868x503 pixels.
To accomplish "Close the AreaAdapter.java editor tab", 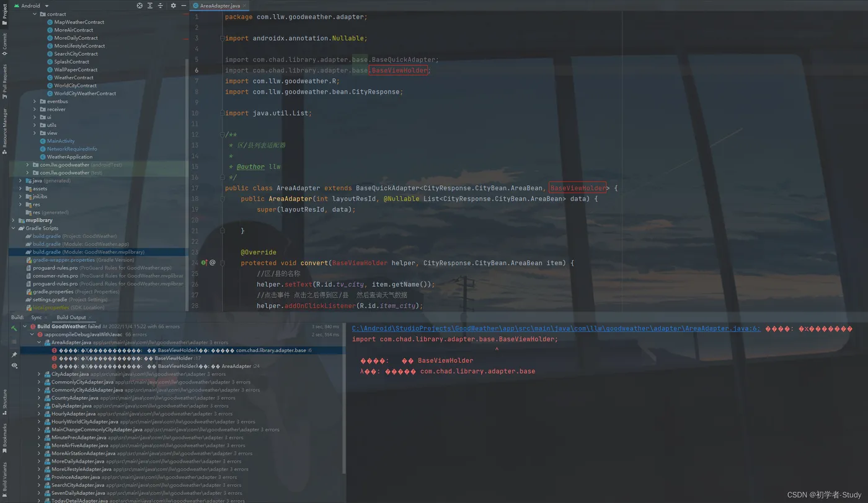I will [244, 6].
